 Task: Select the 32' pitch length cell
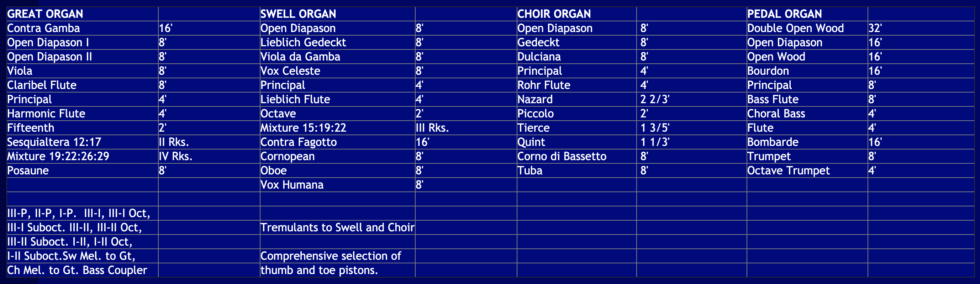875,28
